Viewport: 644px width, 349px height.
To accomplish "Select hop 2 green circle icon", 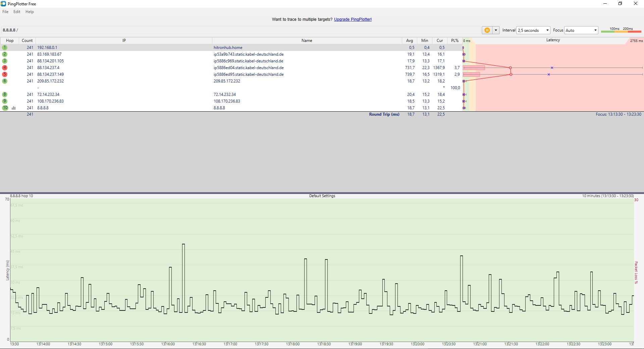I will click(5, 54).
